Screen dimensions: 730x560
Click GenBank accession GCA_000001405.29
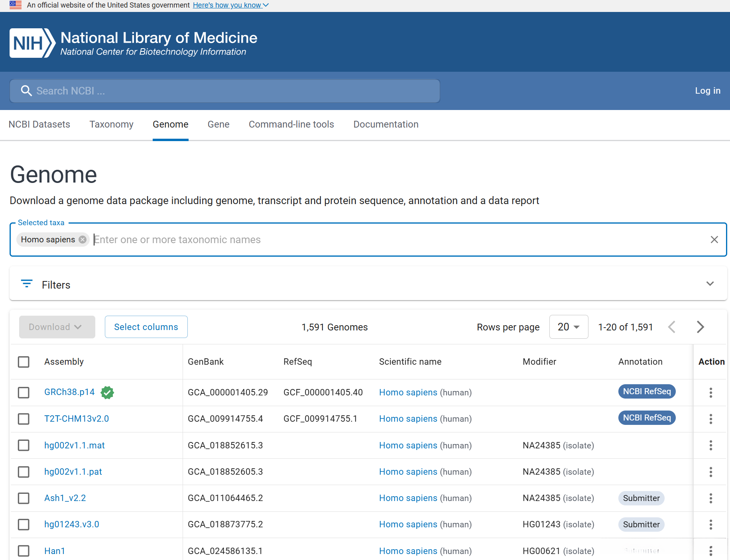228,393
